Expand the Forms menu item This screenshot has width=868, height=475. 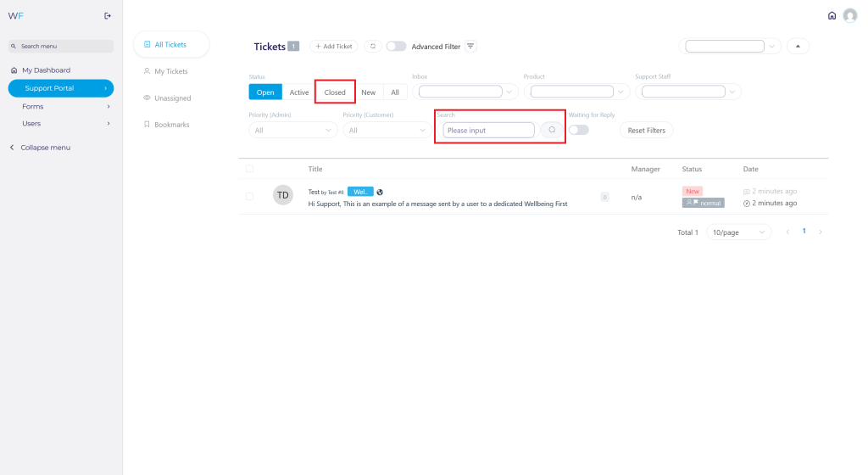pyautogui.click(x=60, y=107)
